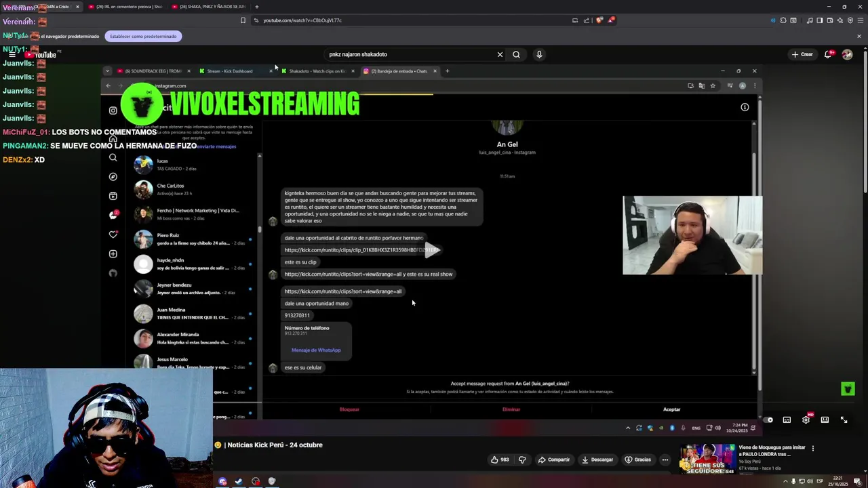Open the Juan Medina chat row

tap(192, 314)
